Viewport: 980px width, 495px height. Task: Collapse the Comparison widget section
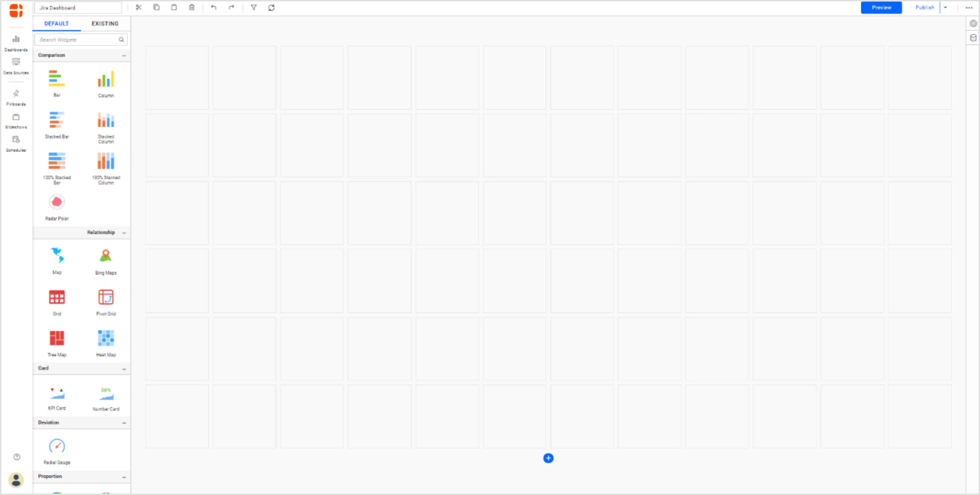pos(124,56)
